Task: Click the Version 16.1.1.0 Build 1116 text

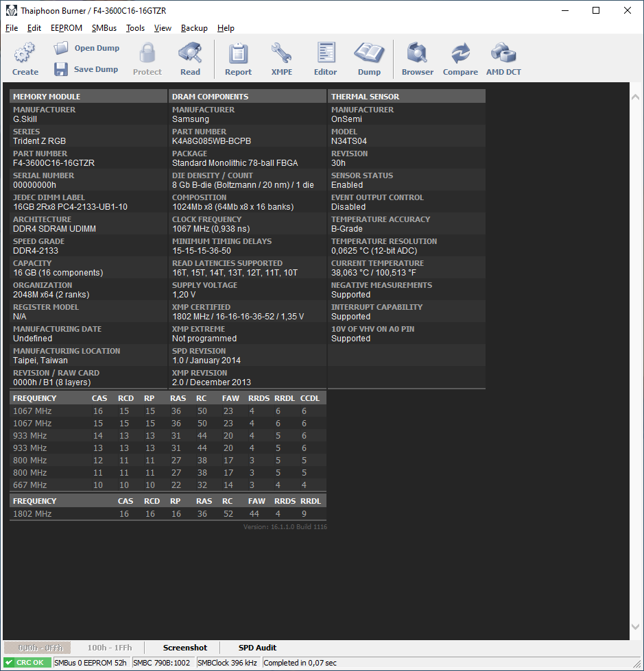Action: (x=285, y=527)
